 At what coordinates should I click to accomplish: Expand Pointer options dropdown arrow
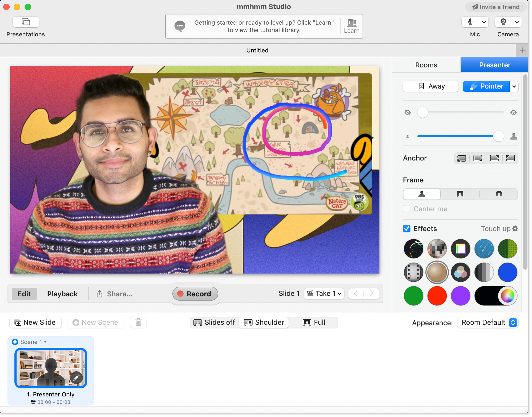click(x=514, y=86)
